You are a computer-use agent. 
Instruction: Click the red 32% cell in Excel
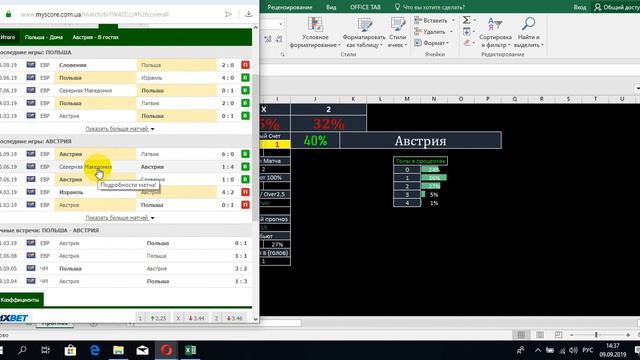click(x=328, y=124)
